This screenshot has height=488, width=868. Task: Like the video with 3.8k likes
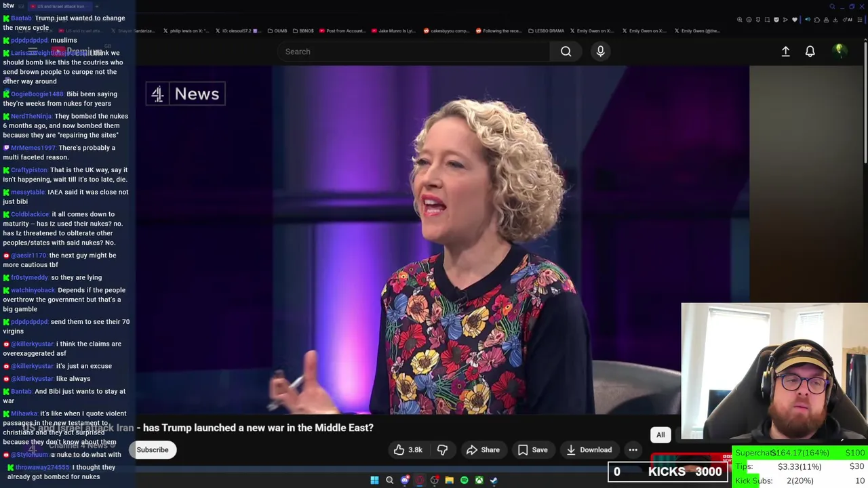pyautogui.click(x=408, y=450)
